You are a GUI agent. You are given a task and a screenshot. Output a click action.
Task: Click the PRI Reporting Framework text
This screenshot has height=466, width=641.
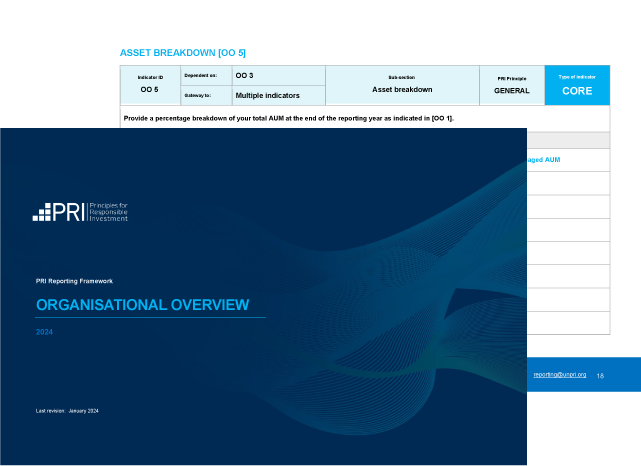coord(74,281)
